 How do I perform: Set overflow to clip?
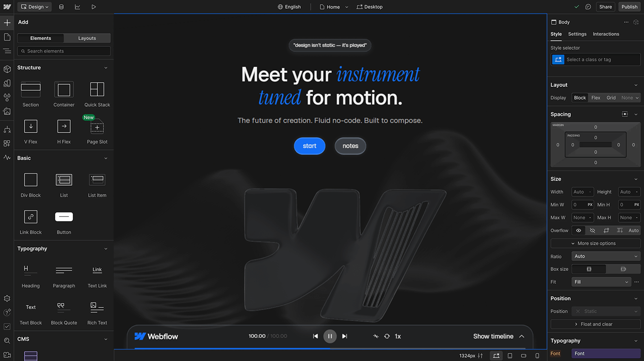[x=606, y=230]
